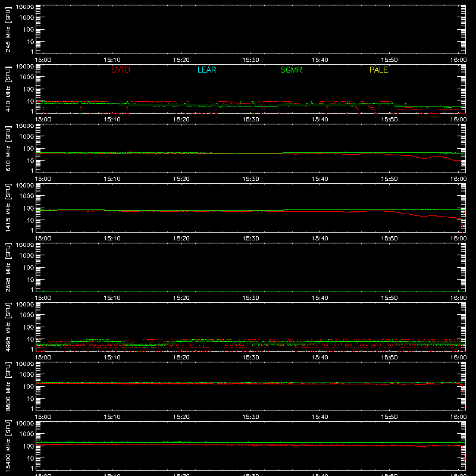
Task: Click the 1000 tick on the 410 MHz axis
Action: pos(27,77)
